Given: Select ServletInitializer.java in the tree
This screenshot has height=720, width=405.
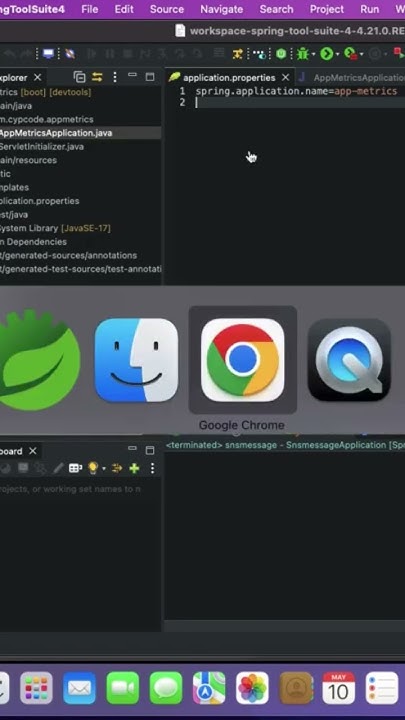Looking at the screenshot, I should (42, 147).
